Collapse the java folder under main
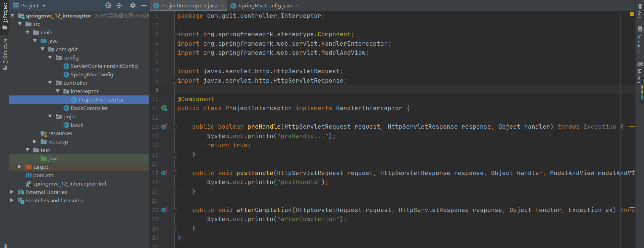 (35, 41)
